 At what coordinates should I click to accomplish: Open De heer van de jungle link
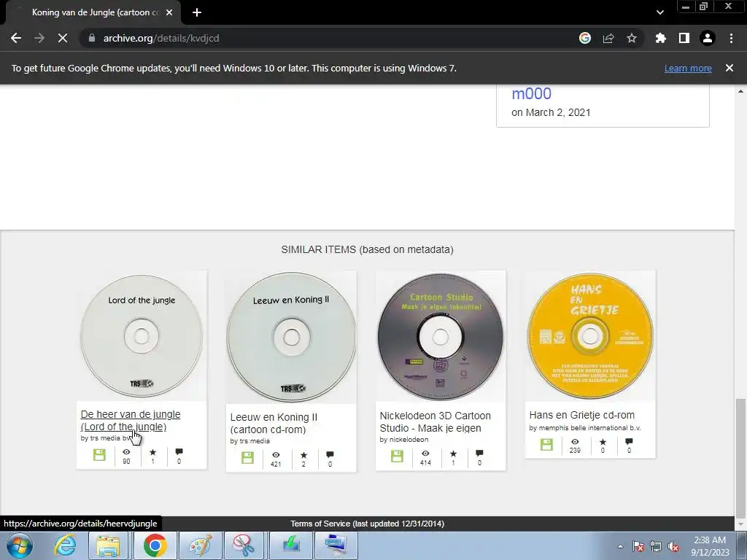pos(131,421)
